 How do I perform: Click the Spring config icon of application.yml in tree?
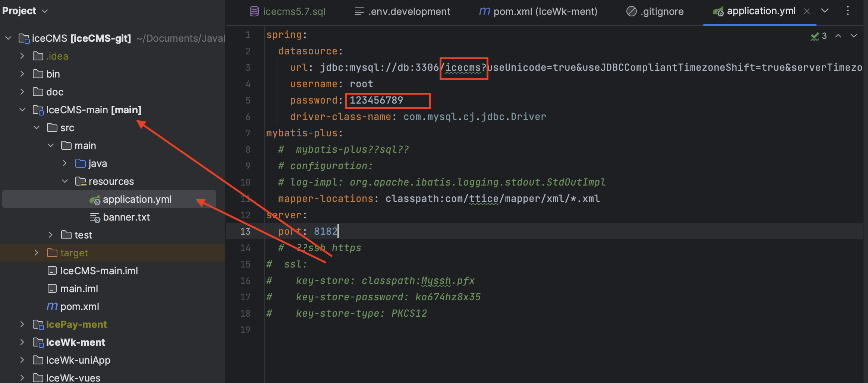95,200
